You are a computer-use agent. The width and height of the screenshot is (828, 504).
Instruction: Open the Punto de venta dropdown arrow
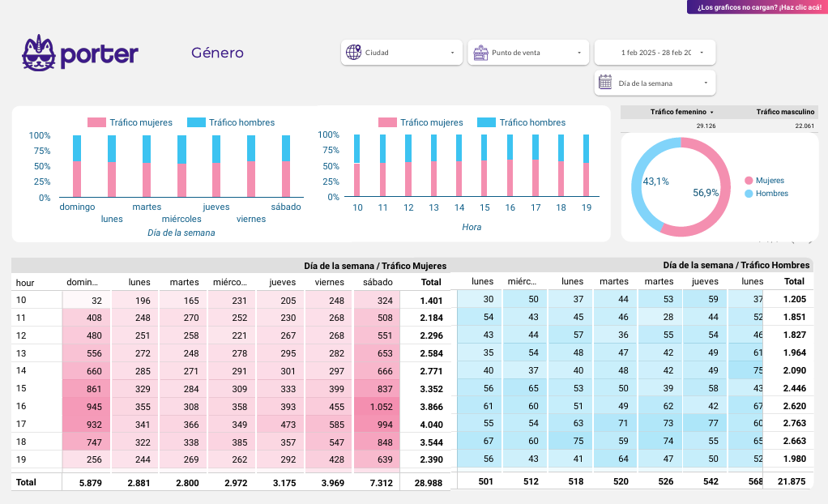[x=579, y=53]
